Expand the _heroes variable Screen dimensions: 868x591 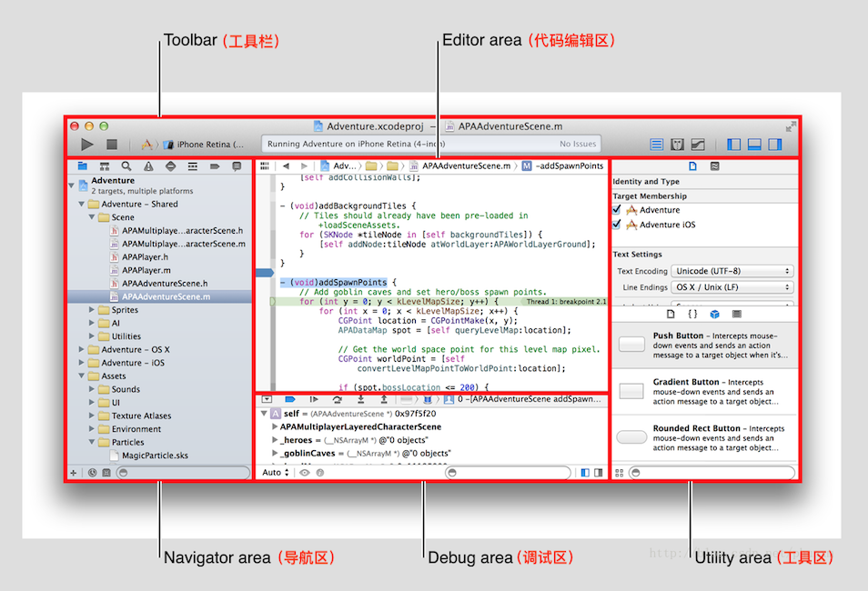coord(275,440)
